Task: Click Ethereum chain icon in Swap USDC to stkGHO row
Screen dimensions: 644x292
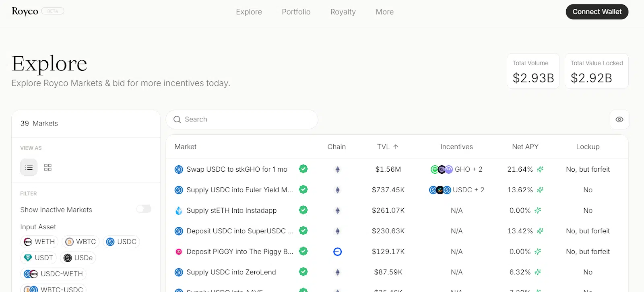Action: click(x=338, y=169)
